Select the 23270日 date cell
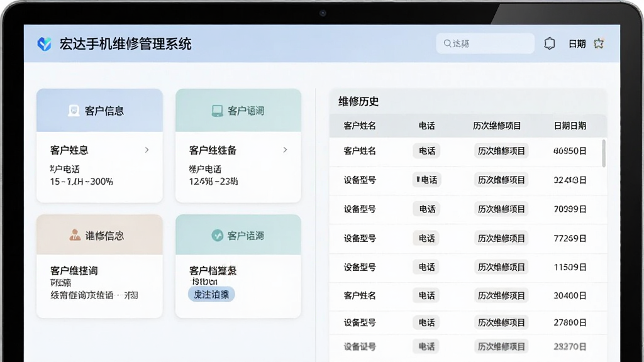 [570, 347]
